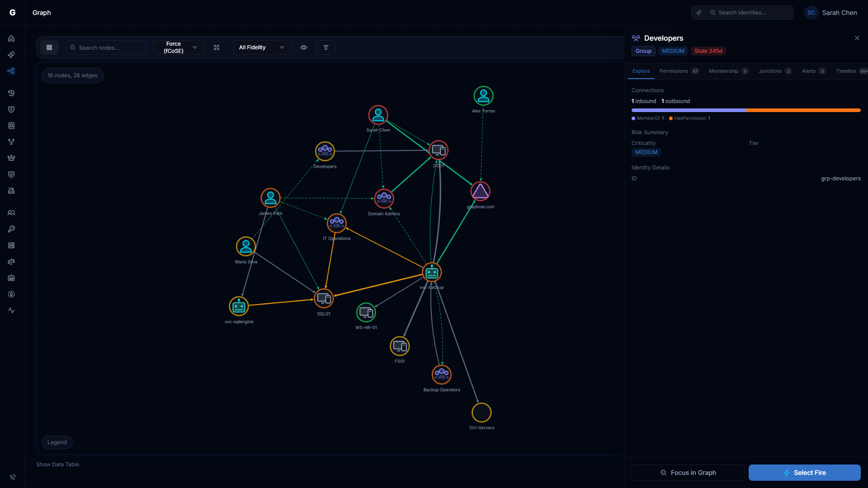The image size is (868, 488).
Task: Click the key icon in the sidebar
Action: 11,229
